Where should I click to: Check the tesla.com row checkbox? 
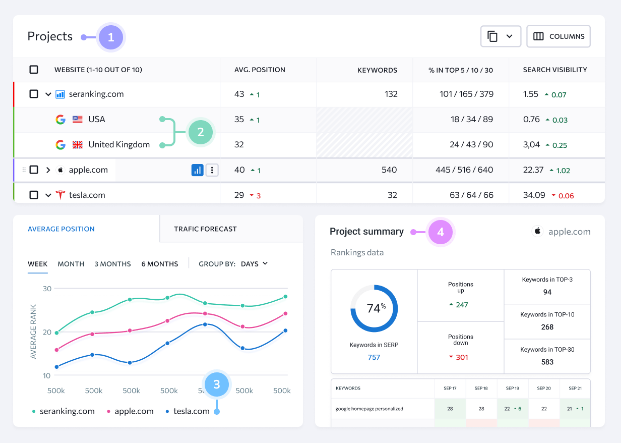pyautogui.click(x=34, y=195)
